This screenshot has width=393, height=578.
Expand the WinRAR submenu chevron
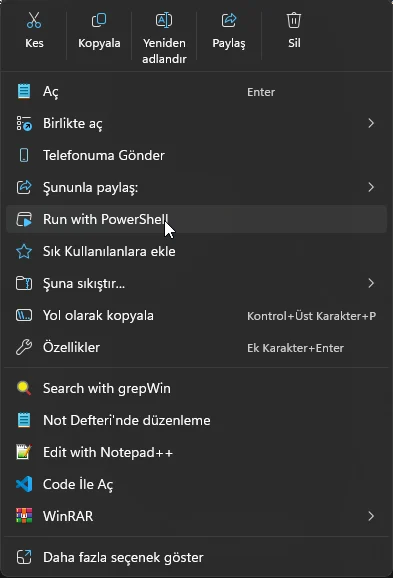coord(371,516)
